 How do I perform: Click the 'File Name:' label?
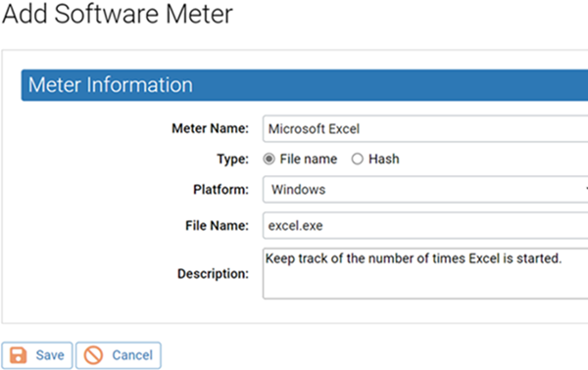[217, 226]
